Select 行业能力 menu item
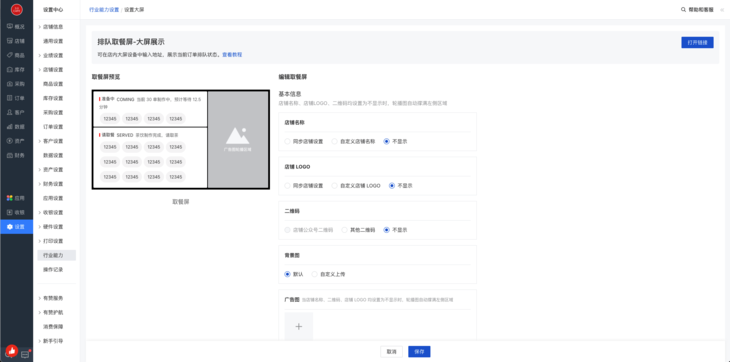This screenshot has width=730, height=362. point(57,255)
